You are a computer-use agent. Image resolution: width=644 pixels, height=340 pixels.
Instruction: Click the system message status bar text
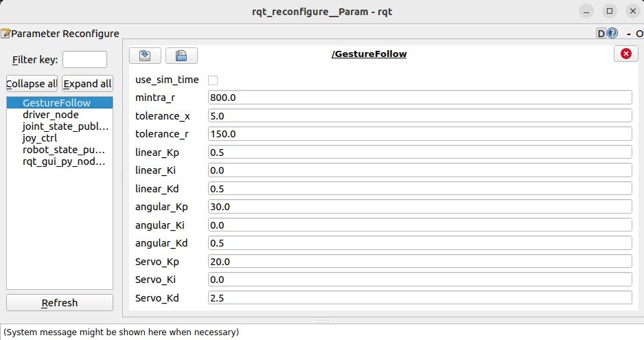click(x=121, y=332)
